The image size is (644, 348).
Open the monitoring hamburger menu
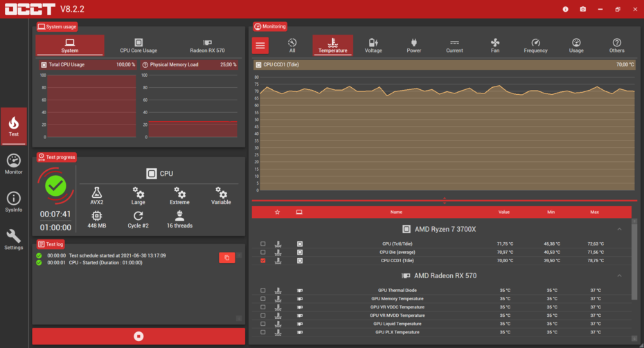coord(260,46)
